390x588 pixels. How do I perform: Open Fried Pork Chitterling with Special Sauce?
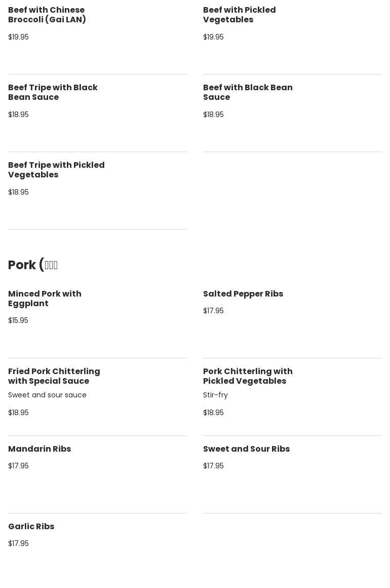point(54,376)
